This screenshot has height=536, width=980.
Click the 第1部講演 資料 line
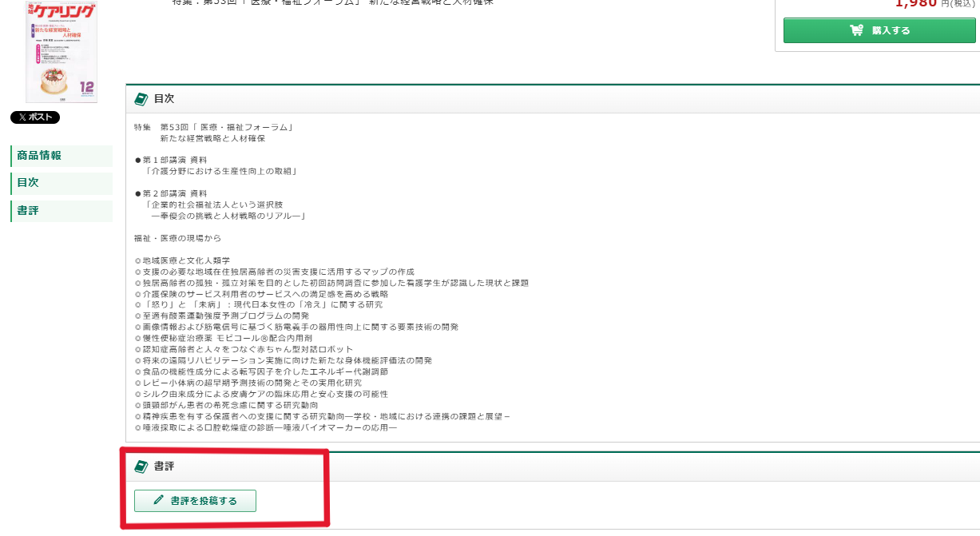(x=174, y=160)
